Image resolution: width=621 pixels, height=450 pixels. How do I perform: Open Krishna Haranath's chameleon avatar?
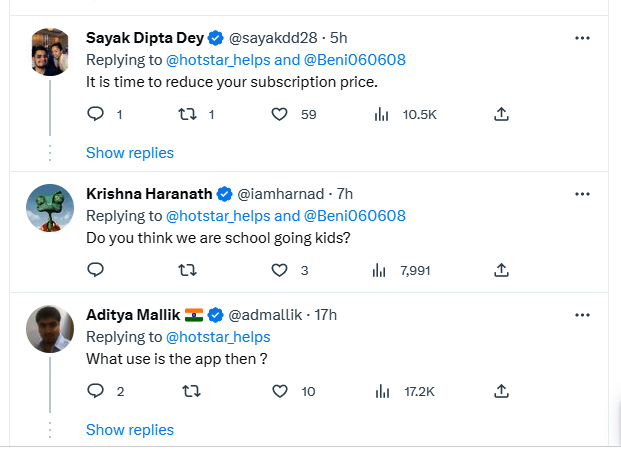click(x=50, y=208)
